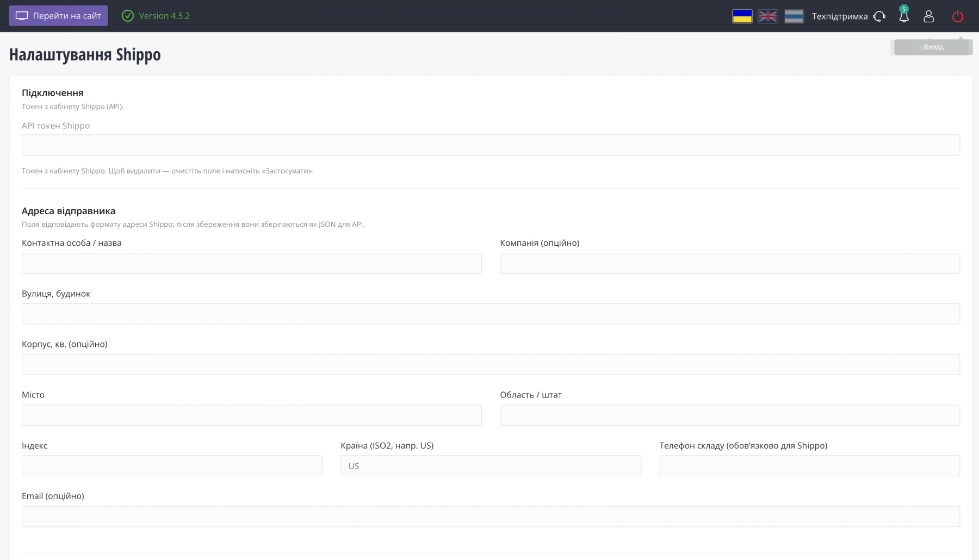Click the Місто input field
Viewport: 979px width, 560px height.
[x=252, y=415]
